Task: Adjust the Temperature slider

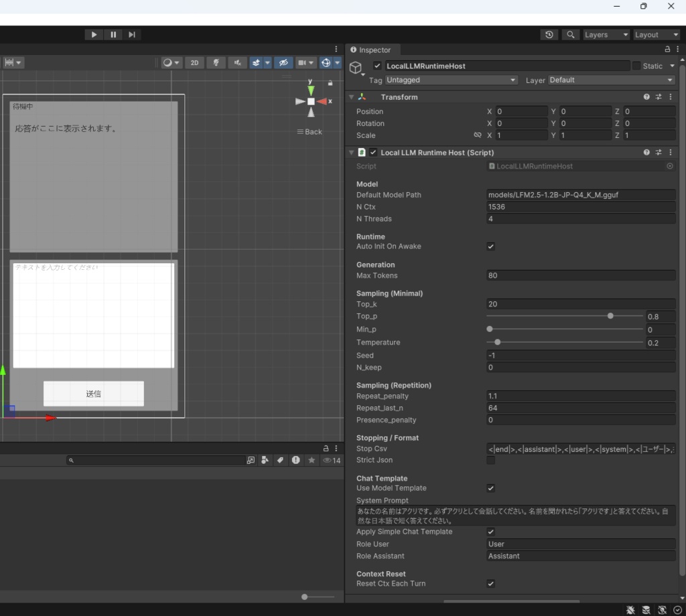Action: pos(564,342)
